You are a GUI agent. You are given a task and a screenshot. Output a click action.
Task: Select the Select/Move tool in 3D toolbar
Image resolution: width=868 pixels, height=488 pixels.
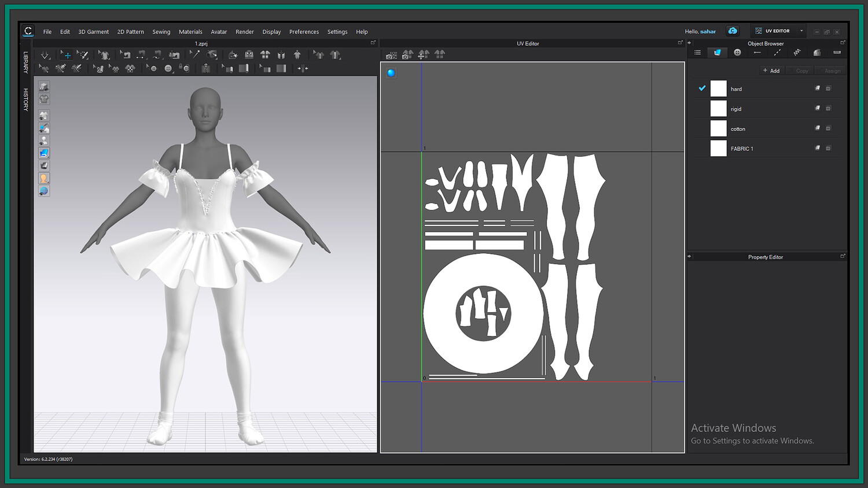coord(67,55)
